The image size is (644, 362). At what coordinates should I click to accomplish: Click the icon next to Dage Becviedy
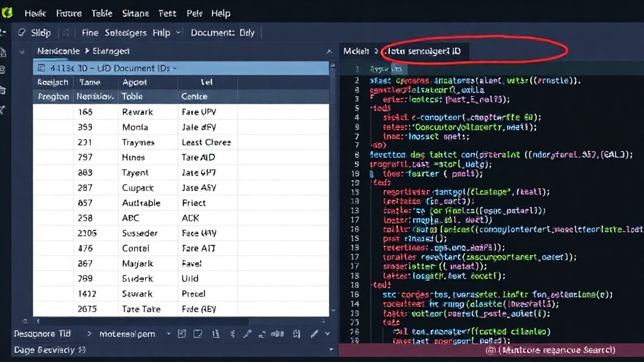82,350
